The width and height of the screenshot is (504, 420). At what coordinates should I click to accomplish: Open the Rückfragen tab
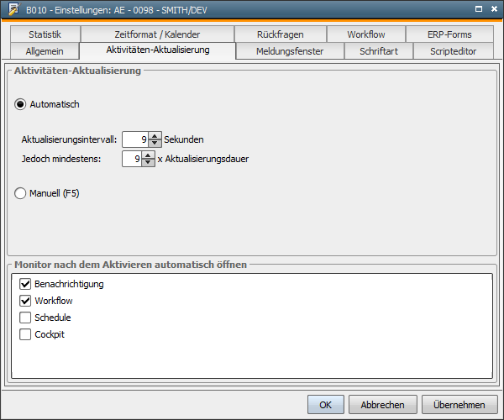click(x=281, y=34)
